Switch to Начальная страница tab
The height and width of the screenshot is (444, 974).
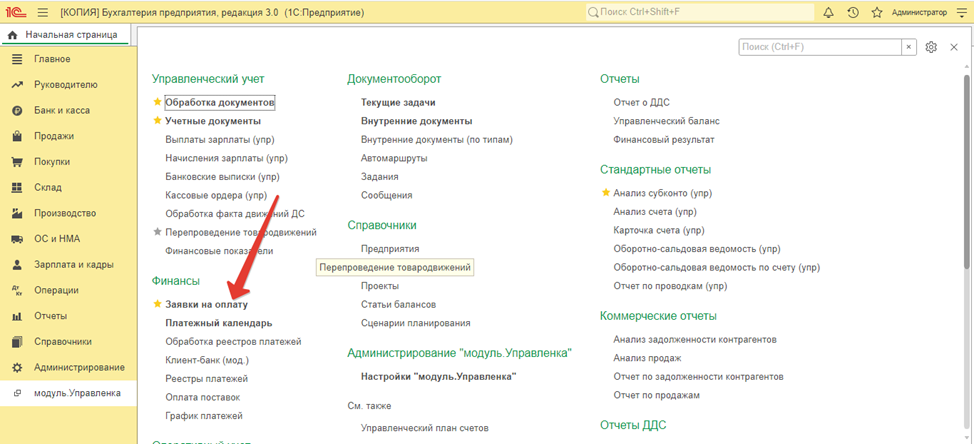coord(64,35)
